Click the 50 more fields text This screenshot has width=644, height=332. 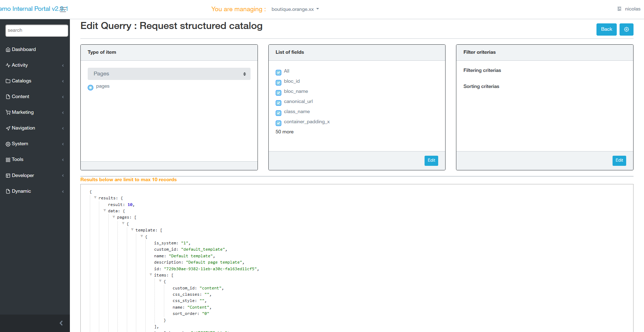(x=284, y=132)
